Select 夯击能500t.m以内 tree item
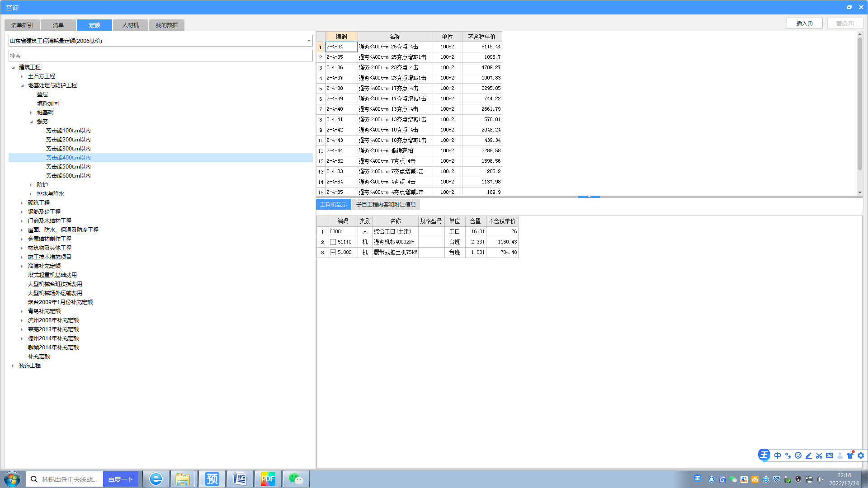The height and width of the screenshot is (488, 868). pyautogui.click(x=68, y=167)
